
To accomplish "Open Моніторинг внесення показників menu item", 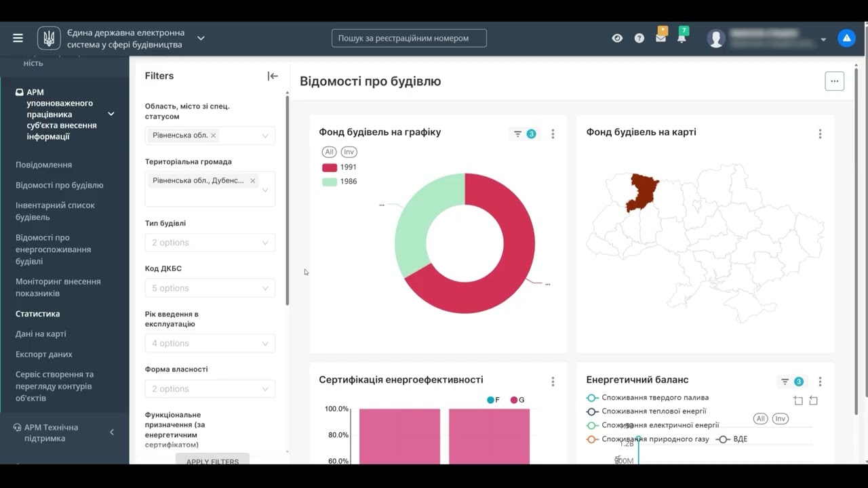I will pos(58,287).
